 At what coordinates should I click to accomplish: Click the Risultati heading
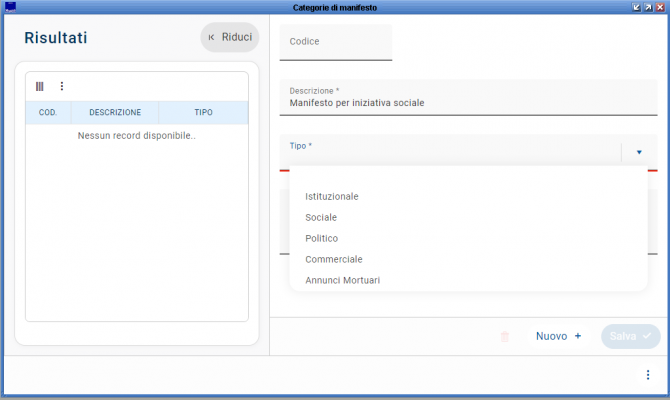(56, 38)
